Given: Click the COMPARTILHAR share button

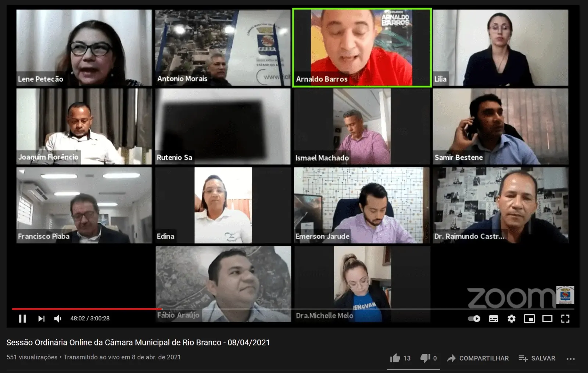Looking at the screenshot, I should point(478,358).
